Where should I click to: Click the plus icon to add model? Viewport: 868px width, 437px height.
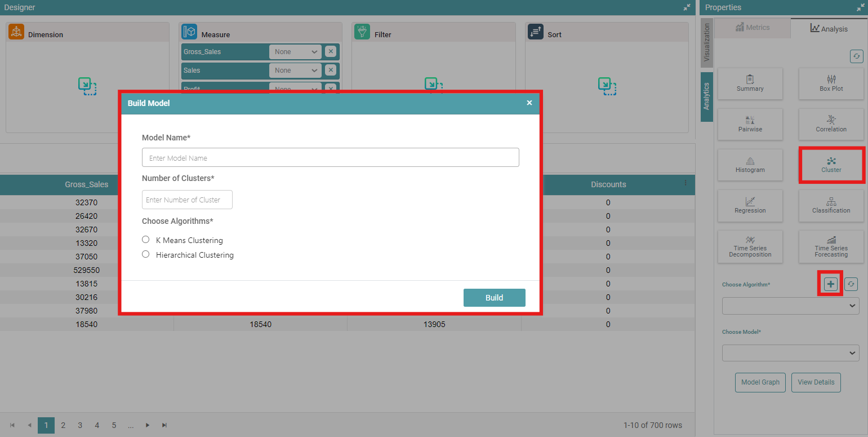(830, 284)
